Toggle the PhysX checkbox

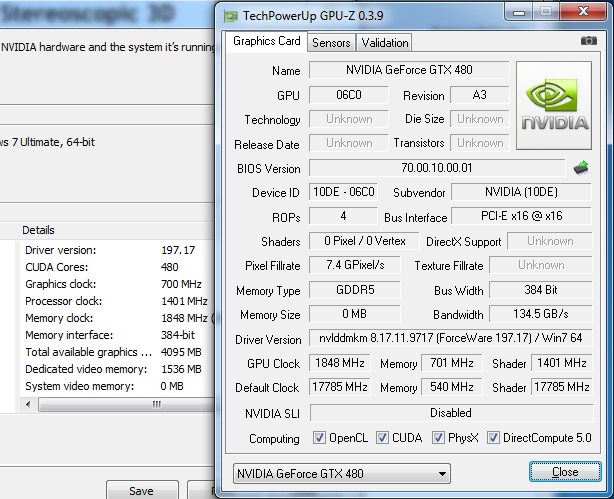(438, 438)
